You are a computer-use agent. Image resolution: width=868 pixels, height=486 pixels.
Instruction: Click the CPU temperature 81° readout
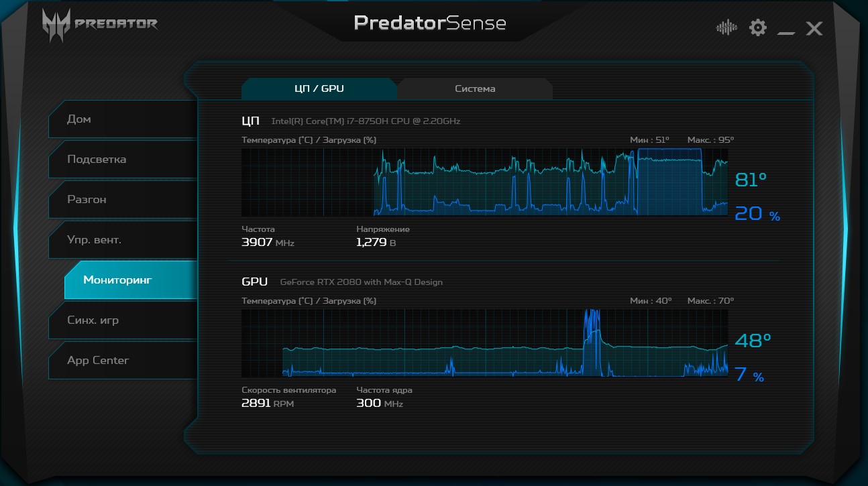pos(751,180)
